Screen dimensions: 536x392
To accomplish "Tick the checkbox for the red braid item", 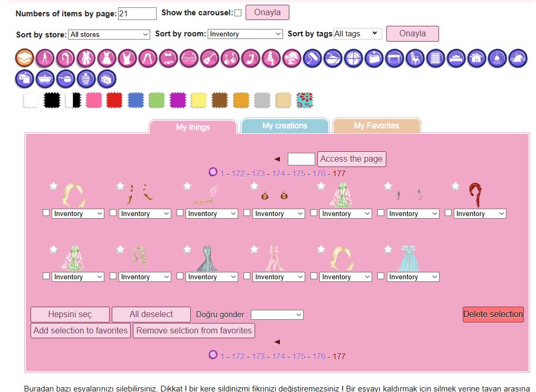I will [448, 212].
